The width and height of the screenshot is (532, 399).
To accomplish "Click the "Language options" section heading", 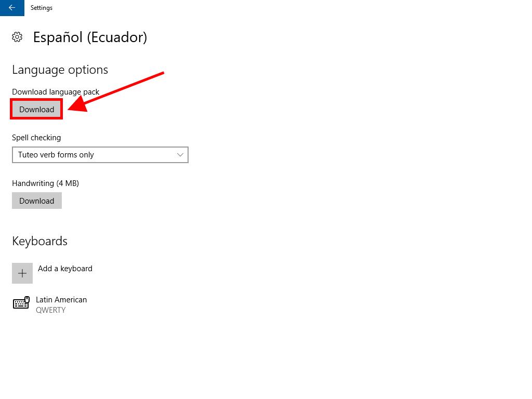I will tap(60, 70).
